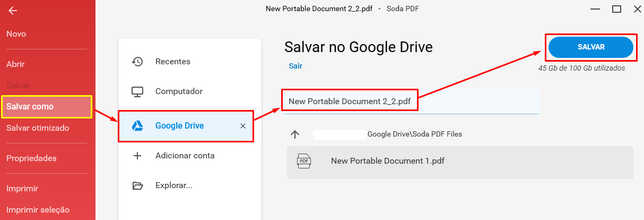The width and height of the screenshot is (644, 220).
Task: Select Imprimir in sidebar
Action: pos(22,189)
